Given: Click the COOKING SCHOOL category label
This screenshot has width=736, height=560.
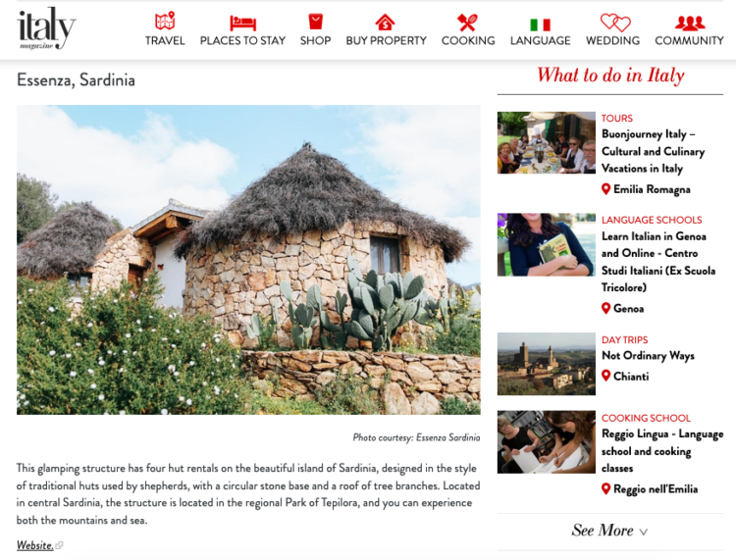Looking at the screenshot, I should (646, 418).
